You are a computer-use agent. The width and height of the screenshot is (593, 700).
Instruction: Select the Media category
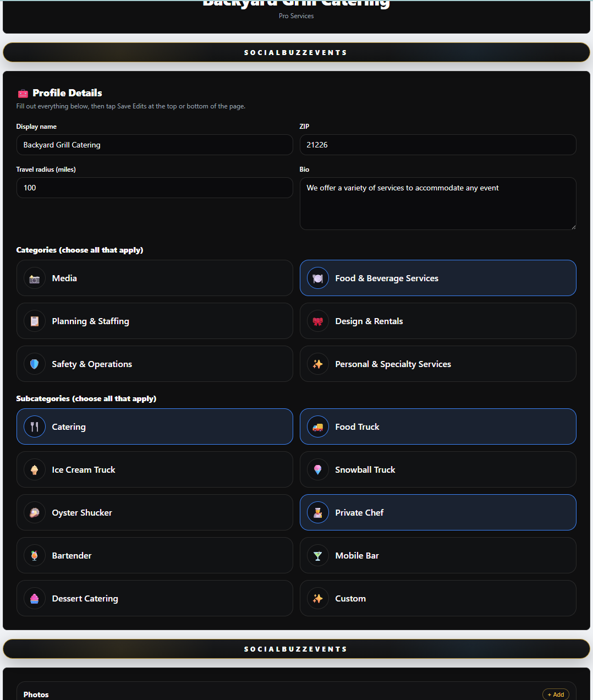155,278
